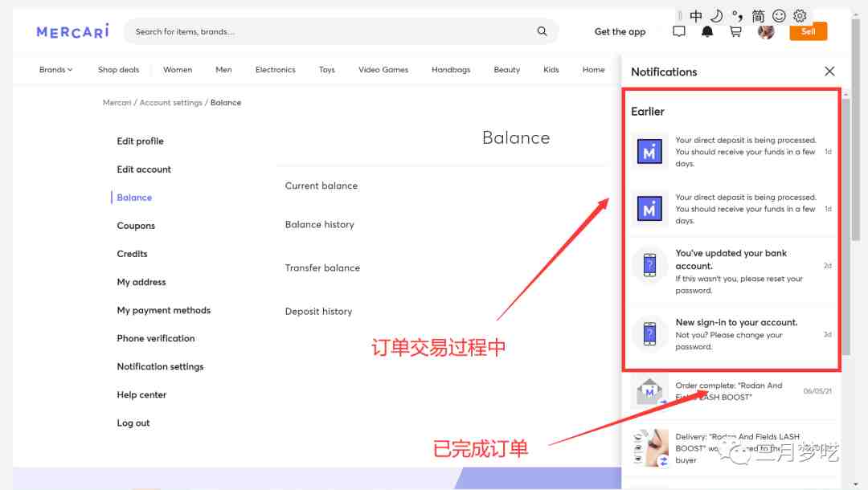Open Credits in sidebar
Image resolution: width=868 pixels, height=490 pixels.
pyautogui.click(x=133, y=254)
